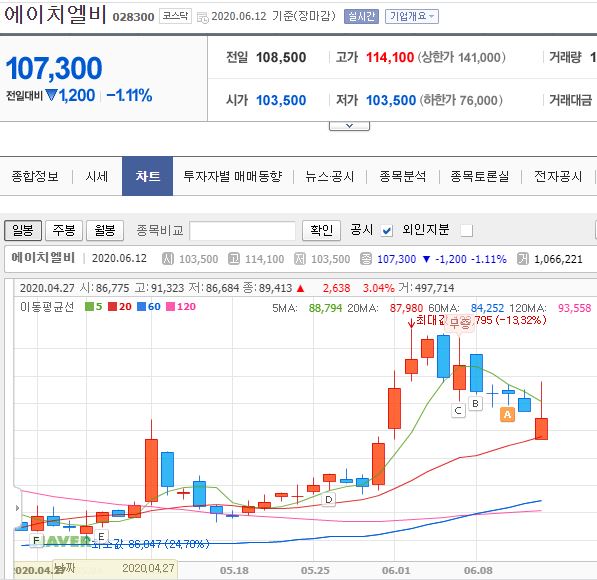Click the calendar icon beside 2020.06.12

(203, 17)
